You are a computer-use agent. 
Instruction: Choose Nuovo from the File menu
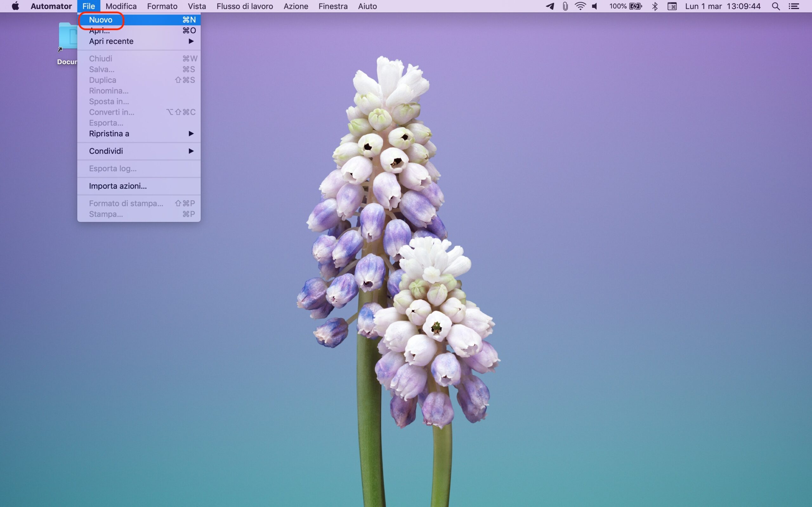click(101, 20)
